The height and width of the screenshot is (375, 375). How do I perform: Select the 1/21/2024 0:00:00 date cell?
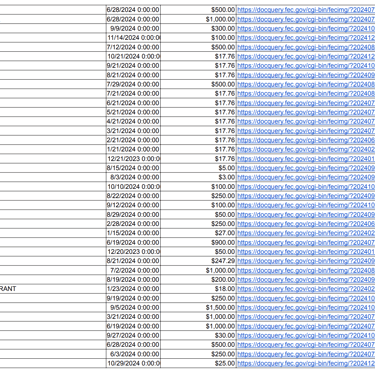133,149
